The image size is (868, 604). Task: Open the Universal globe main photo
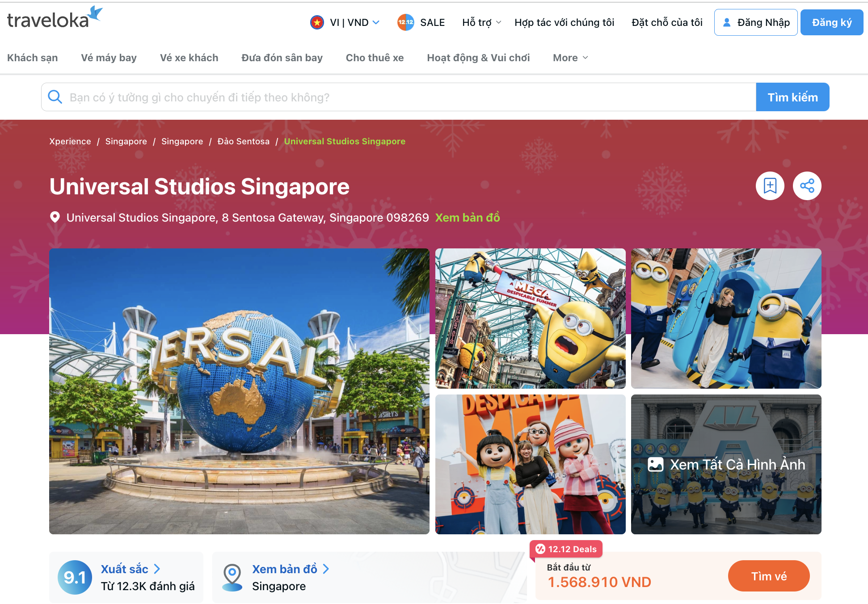pyautogui.click(x=239, y=391)
